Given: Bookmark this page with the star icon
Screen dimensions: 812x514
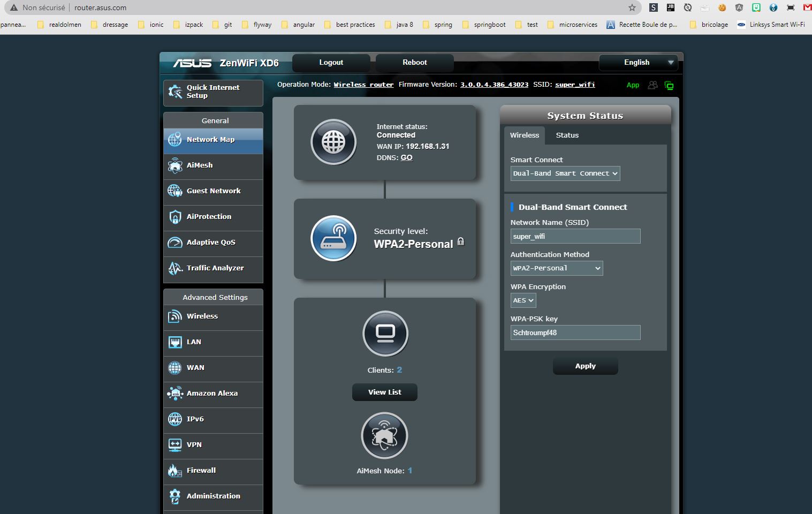Looking at the screenshot, I should click(x=632, y=7).
